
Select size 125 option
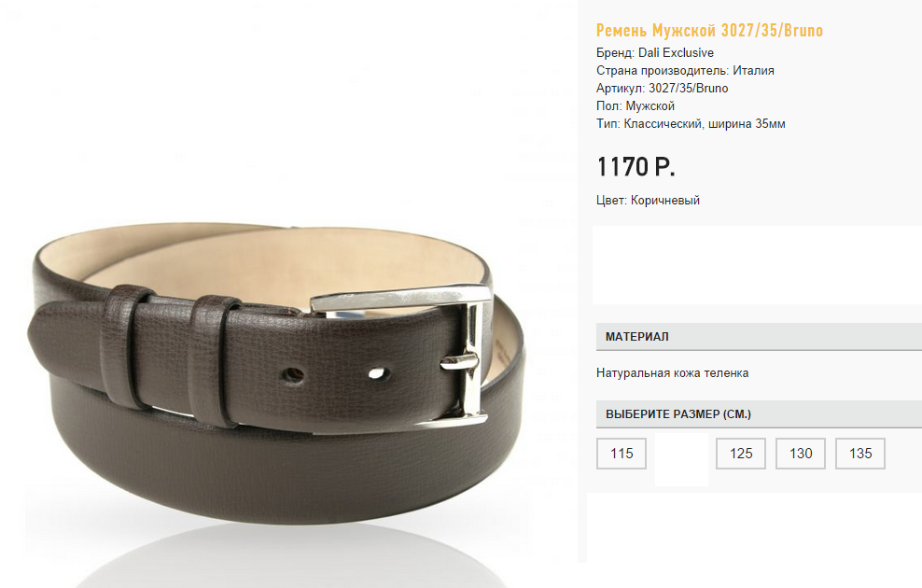pos(741,454)
